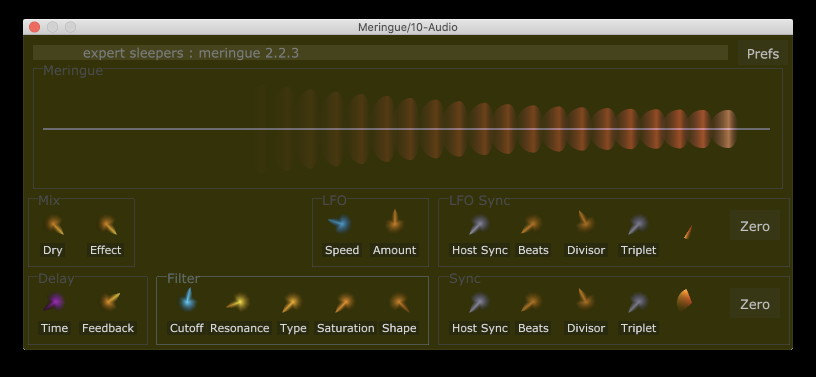Click the Filter Type knob
Viewport: 816px width, 377px height.
point(291,303)
